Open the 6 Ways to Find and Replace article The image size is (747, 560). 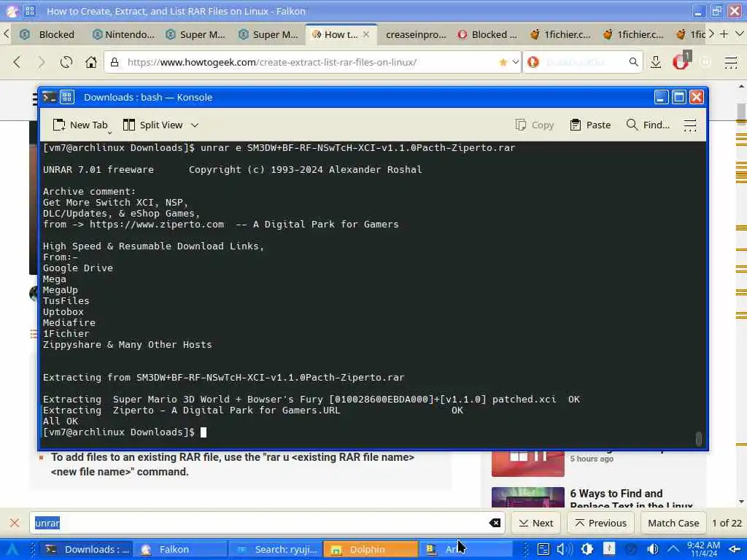coord(631,498)
